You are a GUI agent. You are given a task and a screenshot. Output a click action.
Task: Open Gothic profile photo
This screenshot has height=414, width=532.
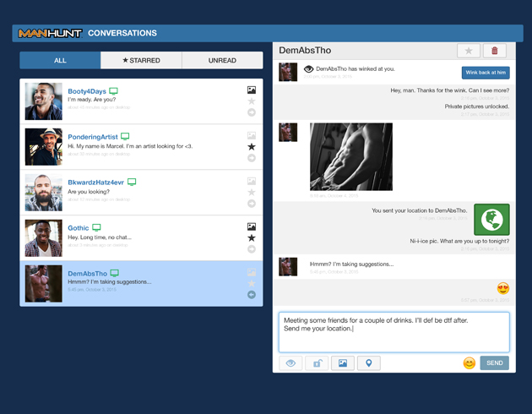tap(43, 238)
